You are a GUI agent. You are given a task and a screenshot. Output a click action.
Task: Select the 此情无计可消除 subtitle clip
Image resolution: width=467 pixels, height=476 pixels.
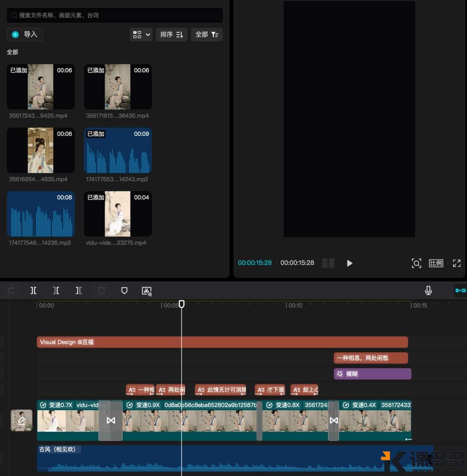click(x=221, y=390)
